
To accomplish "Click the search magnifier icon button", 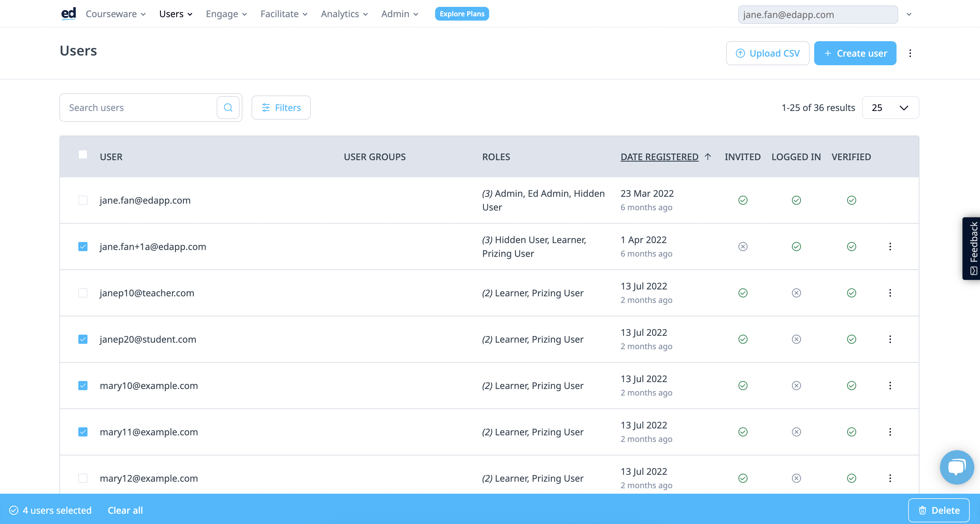I will (x=228, y=108).
